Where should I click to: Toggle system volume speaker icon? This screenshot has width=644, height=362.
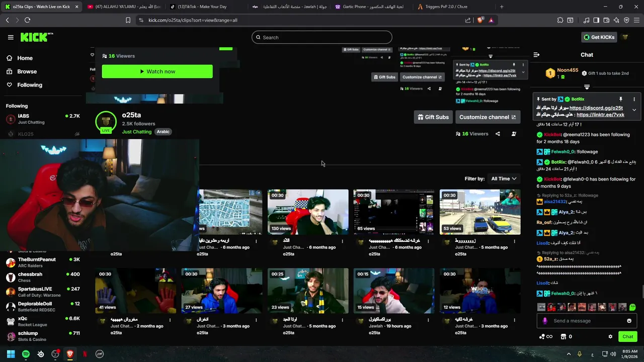613,354
